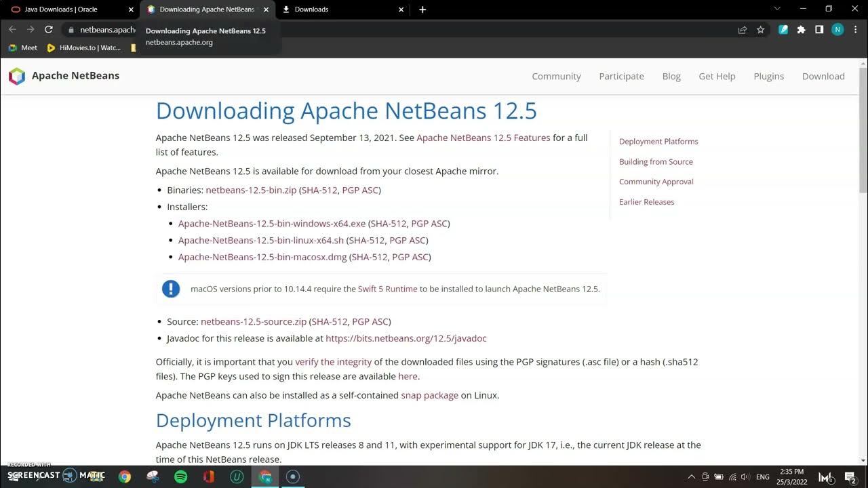Open SHA-512 link for windows installer
868x488 pixels.
(388, 223)
